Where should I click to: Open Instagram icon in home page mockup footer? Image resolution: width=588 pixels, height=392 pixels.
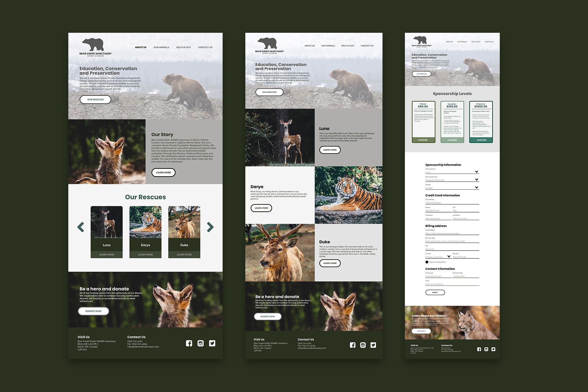201,343
